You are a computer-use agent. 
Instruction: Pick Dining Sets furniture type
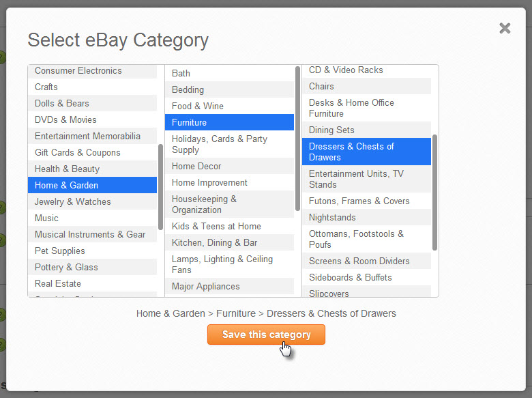(x=331, y=130)
